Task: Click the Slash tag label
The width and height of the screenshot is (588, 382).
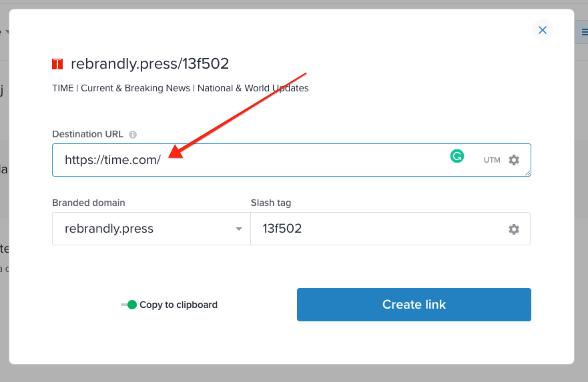Action: click(x=271, y=203)
